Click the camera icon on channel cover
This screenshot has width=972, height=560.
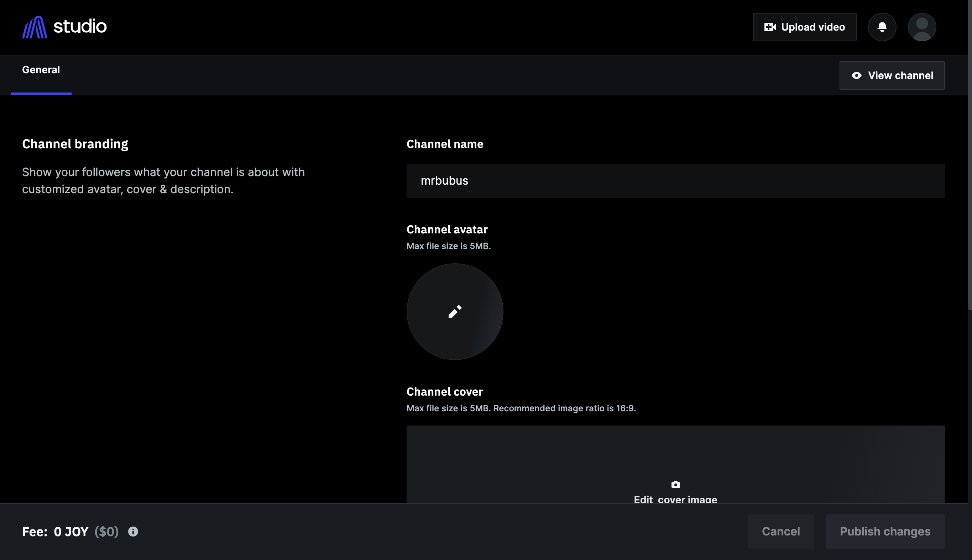(x=676, y=484)
